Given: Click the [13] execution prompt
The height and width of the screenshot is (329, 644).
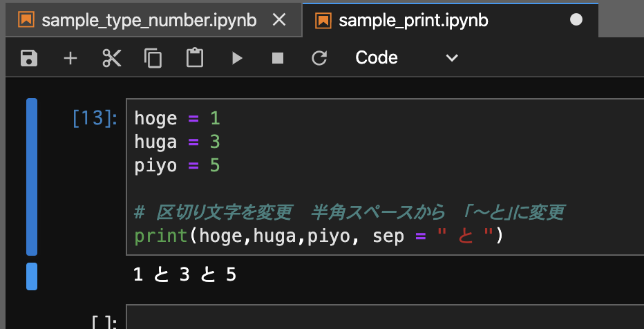Looking at the screenshot, I should [x=95, y=119].
